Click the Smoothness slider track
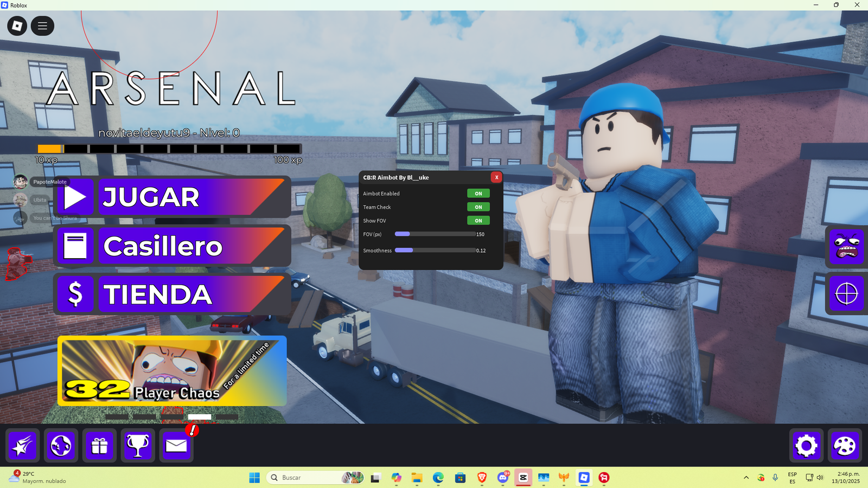This screenshot has height=488, width=868. click(435, 251)
